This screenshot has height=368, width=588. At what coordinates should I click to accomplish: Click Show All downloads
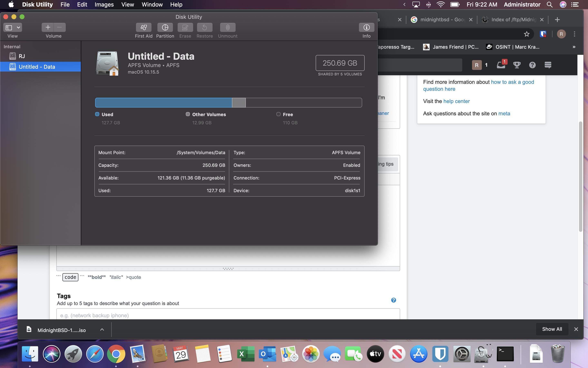[552, 329]
